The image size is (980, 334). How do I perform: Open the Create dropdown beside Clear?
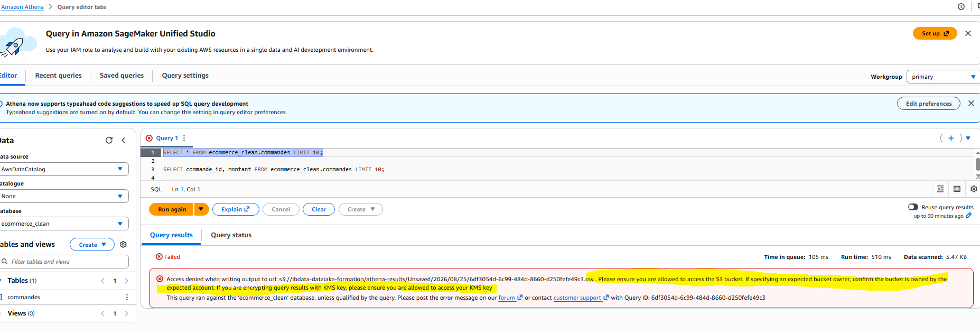pyautogui.click(x=361, y=209)
